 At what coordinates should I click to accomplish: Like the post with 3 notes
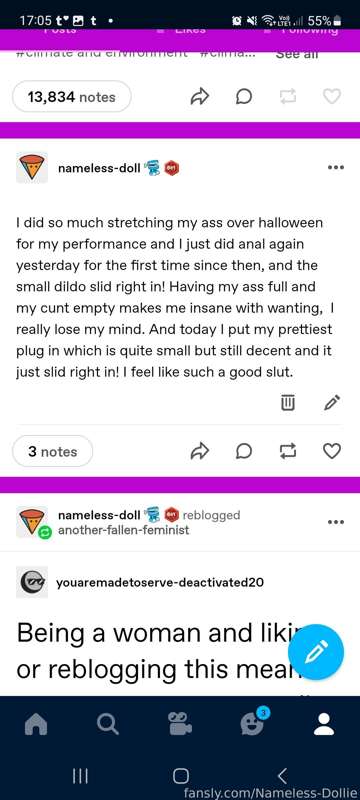click(332, 451)
